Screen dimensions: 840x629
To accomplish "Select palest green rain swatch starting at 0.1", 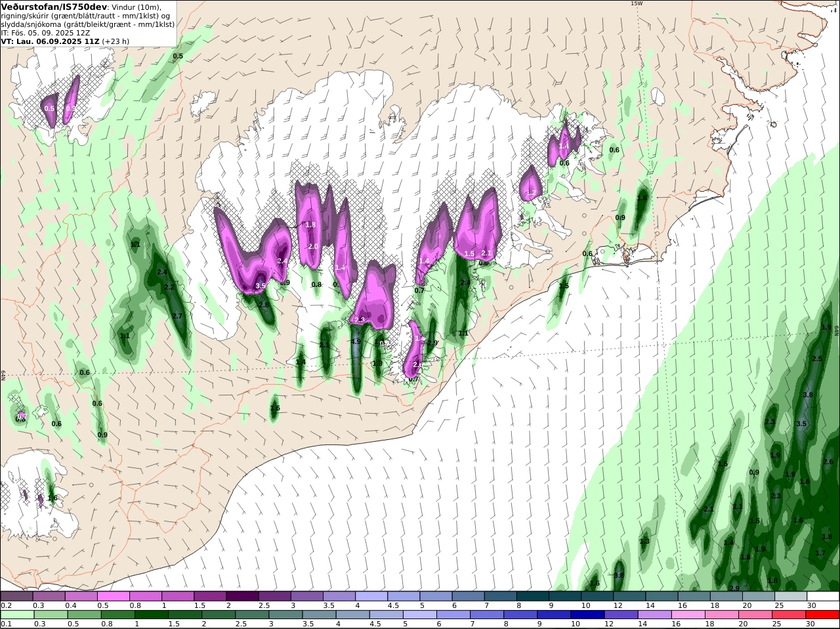I will tap(16, 615).
